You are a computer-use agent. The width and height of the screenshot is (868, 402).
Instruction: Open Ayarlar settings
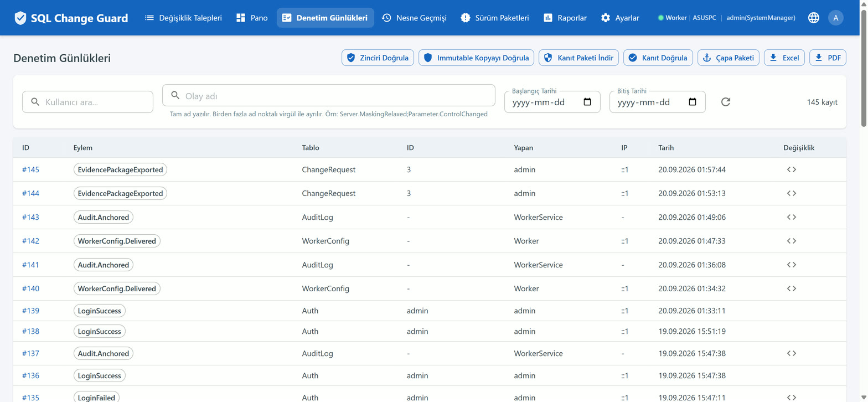[620, 18]
